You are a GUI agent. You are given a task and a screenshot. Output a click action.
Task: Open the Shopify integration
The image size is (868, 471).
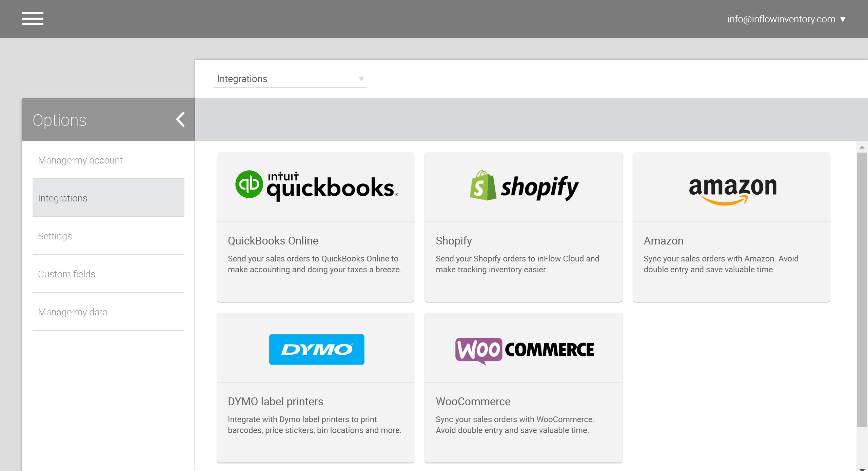(x=523, y=241)
